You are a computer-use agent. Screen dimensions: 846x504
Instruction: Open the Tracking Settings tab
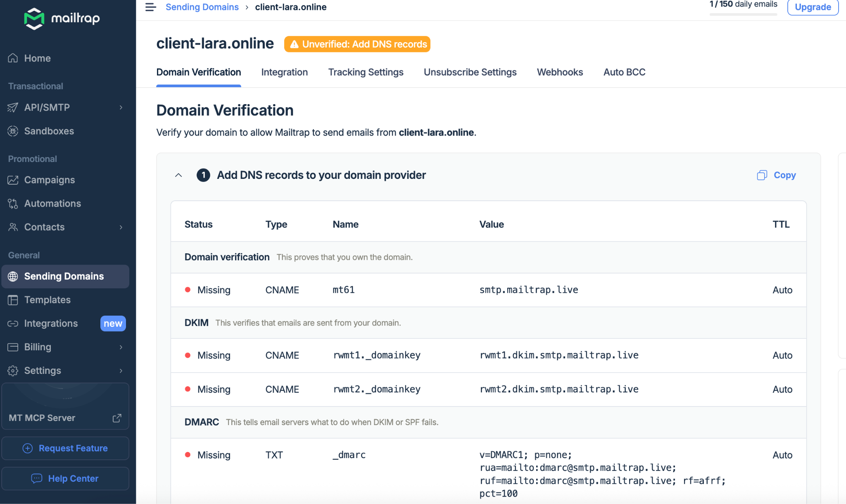coord(366,72)
